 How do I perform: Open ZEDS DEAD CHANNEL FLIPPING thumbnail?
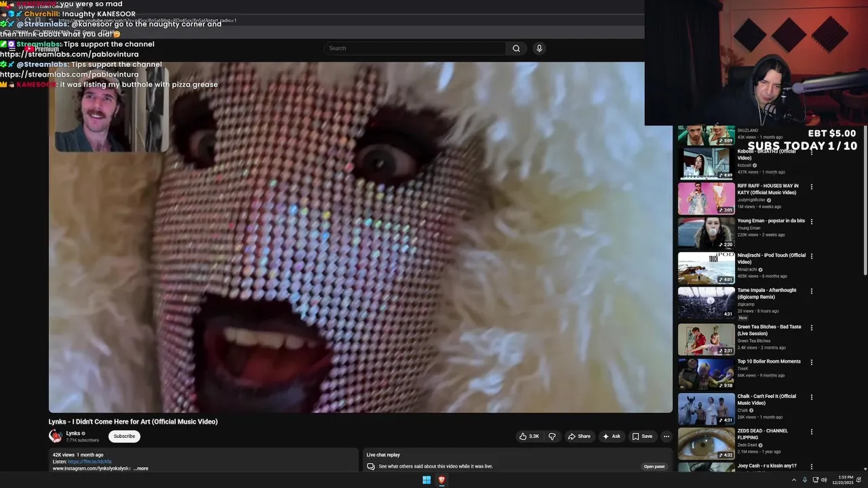(x=706, y=444)
